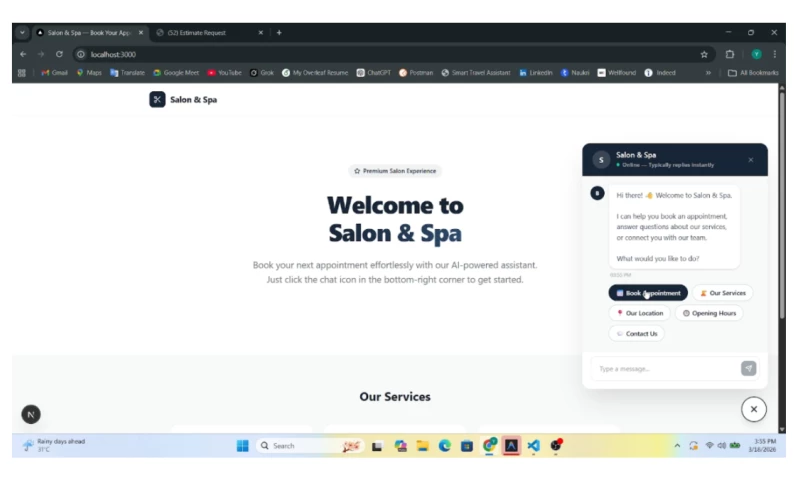Open the Naukri bookmark
This screenshot has width=800, height=480.
575,73
